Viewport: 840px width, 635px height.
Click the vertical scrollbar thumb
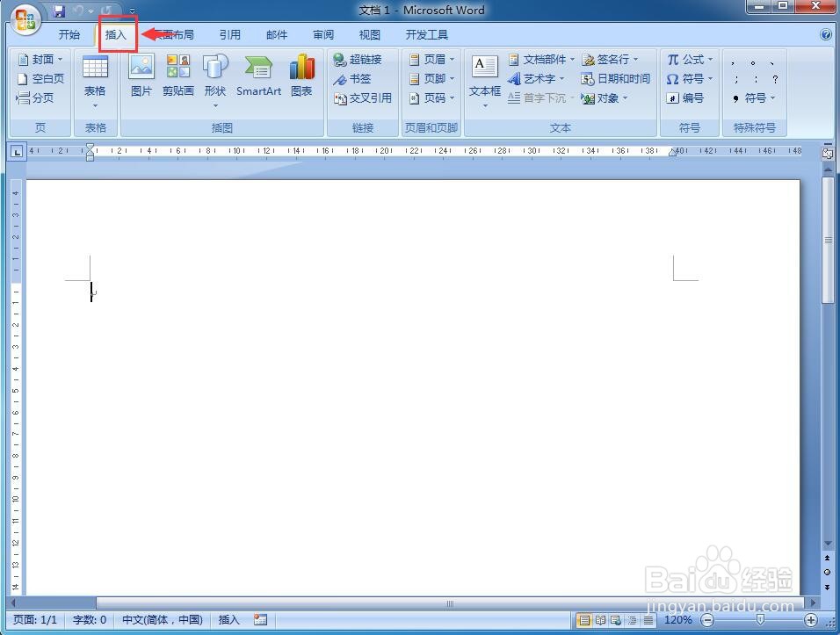click(828, 240)
